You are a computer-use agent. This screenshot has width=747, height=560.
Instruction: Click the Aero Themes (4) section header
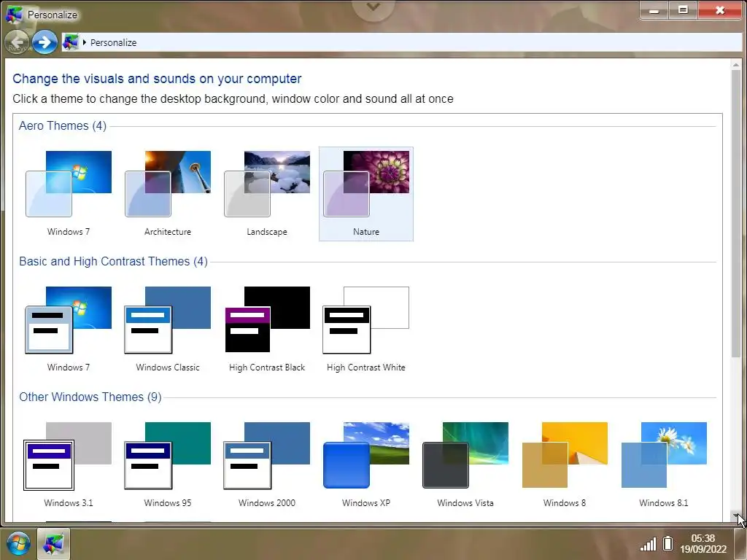63,125
